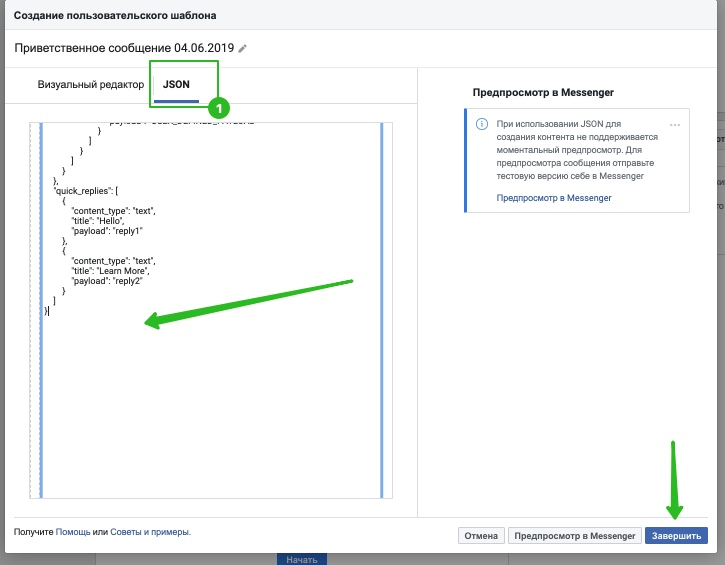The image size is (725, 565).
Task: Click the Отмена button
Action: (x=481, y=535)
